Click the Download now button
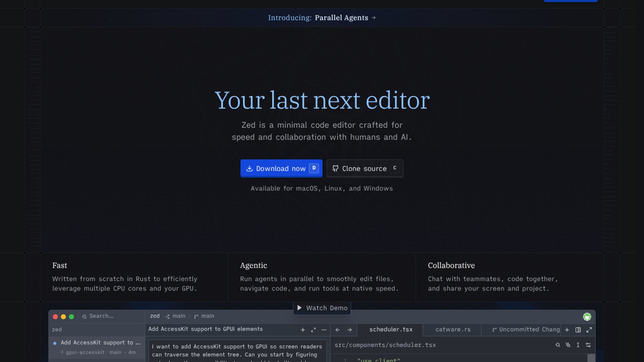This screenshot has width=644, height=362. pos(281,168)
